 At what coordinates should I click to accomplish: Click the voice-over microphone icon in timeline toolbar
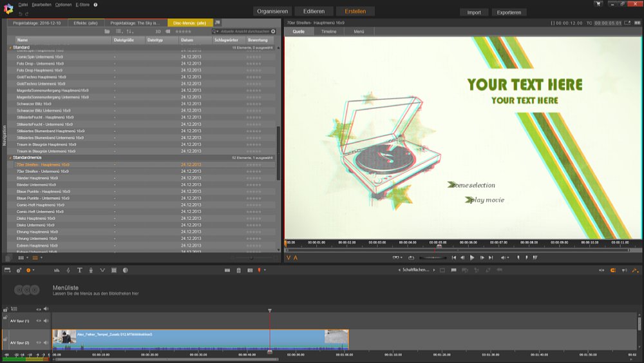click(91, 270)
